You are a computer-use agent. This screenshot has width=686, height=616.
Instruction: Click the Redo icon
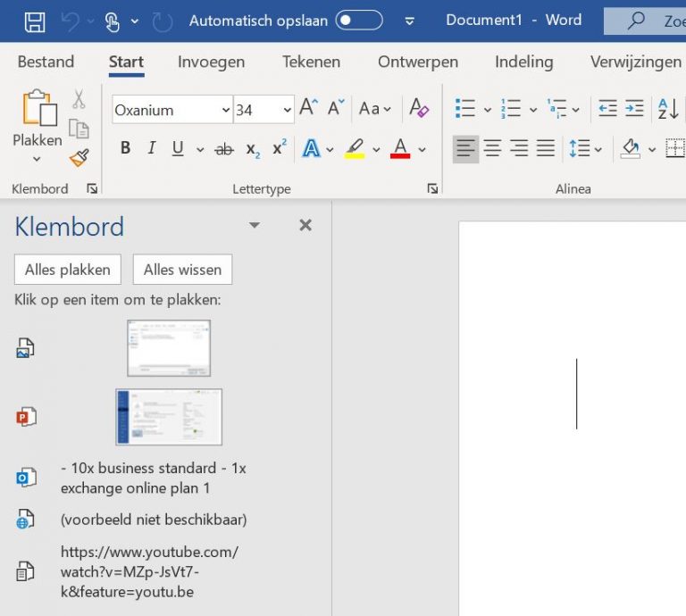(x=163, y=21)
